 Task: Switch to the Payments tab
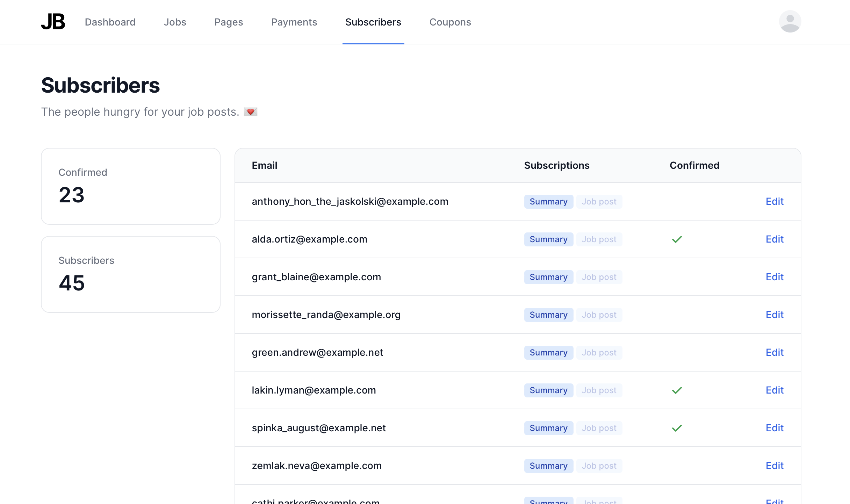(294, 22)
